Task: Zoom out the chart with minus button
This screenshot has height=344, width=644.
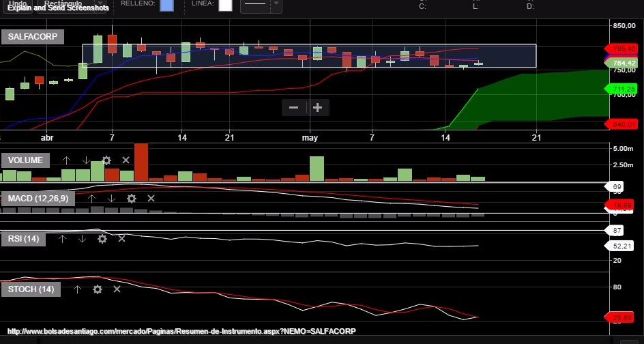Action: pos(293,108)
